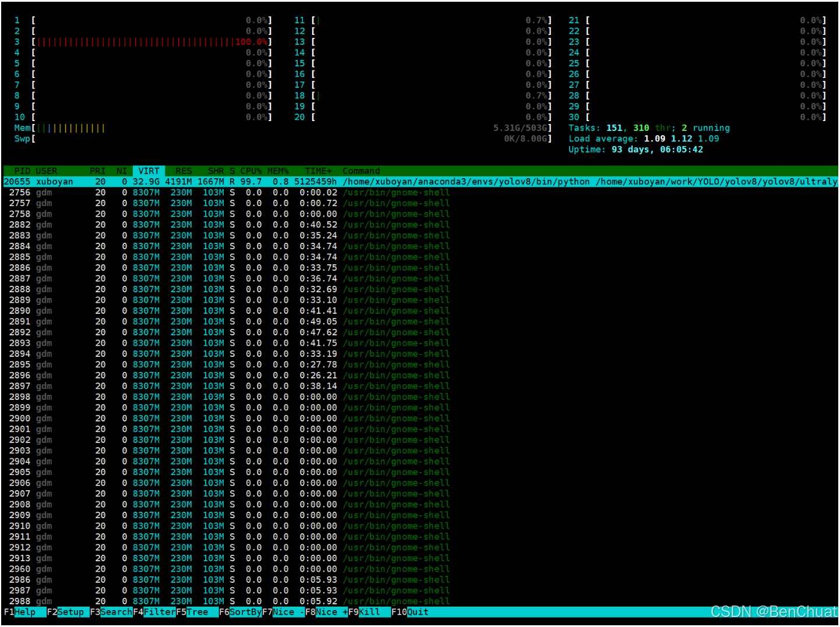Click the 32.9G VIRT value
This screenshot has height=627, width=840.
click(146, 182)
